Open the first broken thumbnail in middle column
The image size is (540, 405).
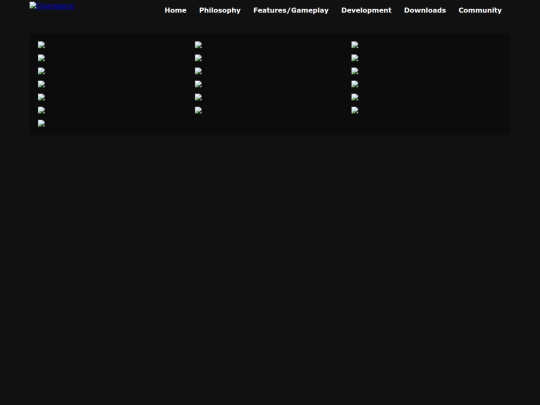click(x=198, y=45)
